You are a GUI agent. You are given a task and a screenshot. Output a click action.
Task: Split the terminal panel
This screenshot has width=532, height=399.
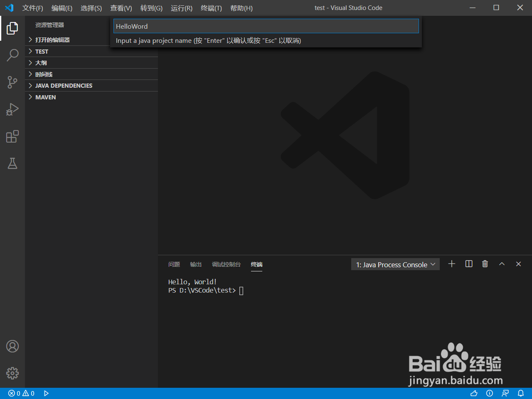pos(469,264)
